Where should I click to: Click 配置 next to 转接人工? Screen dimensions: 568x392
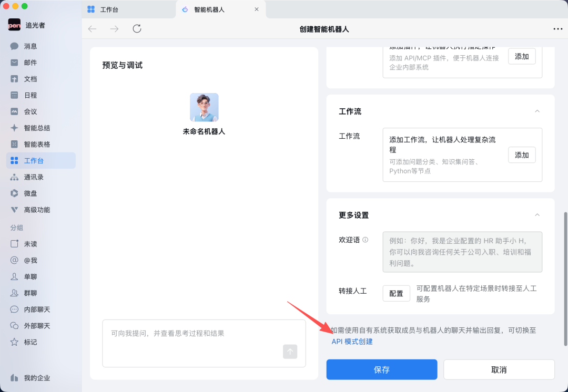396,293
